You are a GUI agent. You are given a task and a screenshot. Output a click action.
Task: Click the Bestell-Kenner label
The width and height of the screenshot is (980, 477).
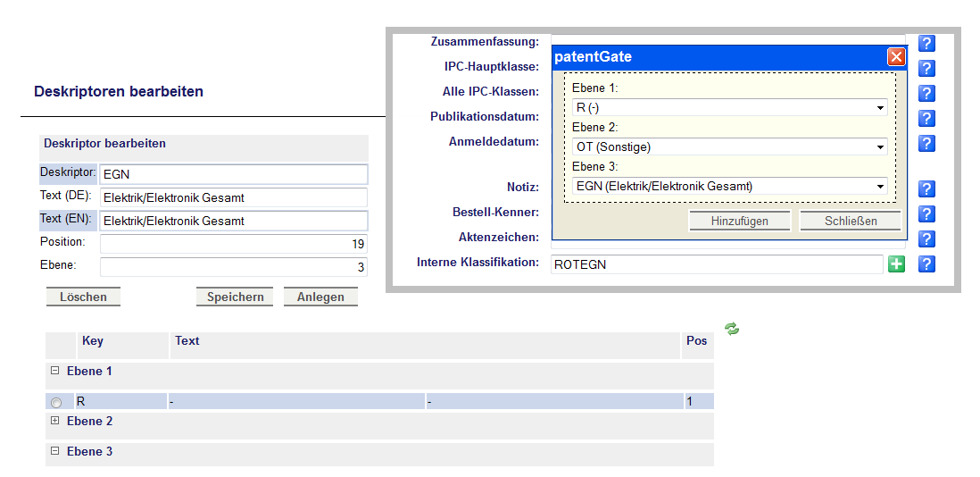tap(496, 213)
